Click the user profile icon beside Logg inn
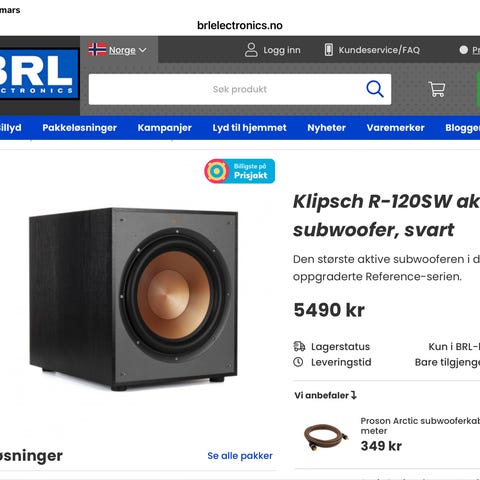The image size is (480, 480). coord(251,50)
